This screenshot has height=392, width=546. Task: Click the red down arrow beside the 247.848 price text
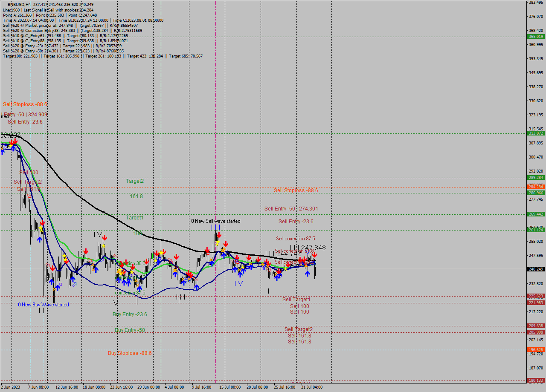(315, 256)
